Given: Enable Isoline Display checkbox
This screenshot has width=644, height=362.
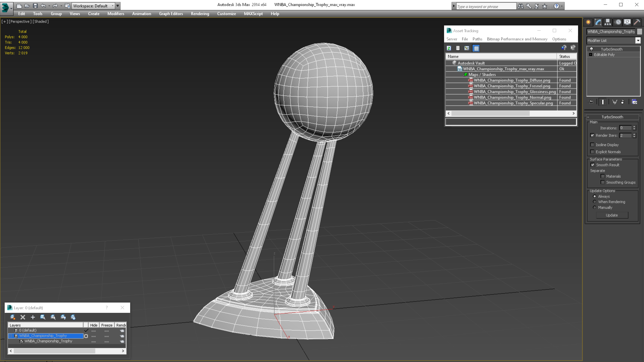Looking at the screenshot, I should point(592,145).
